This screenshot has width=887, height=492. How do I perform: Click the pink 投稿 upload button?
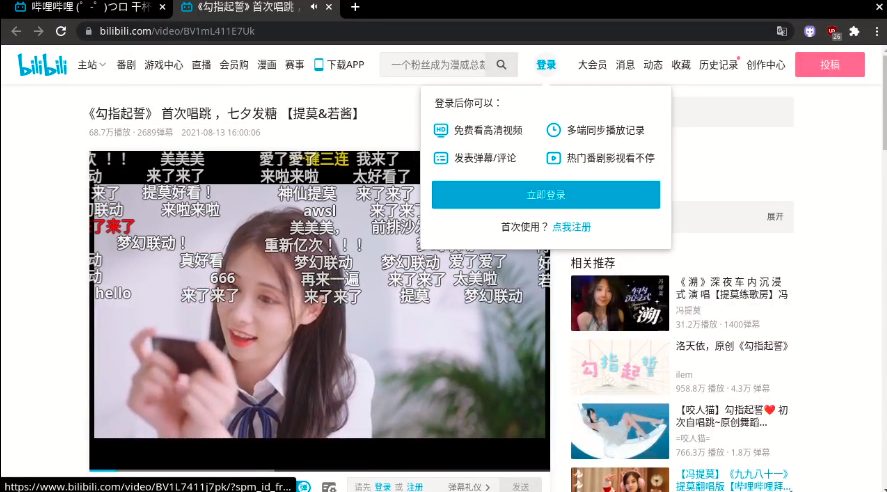click(829, 65)
